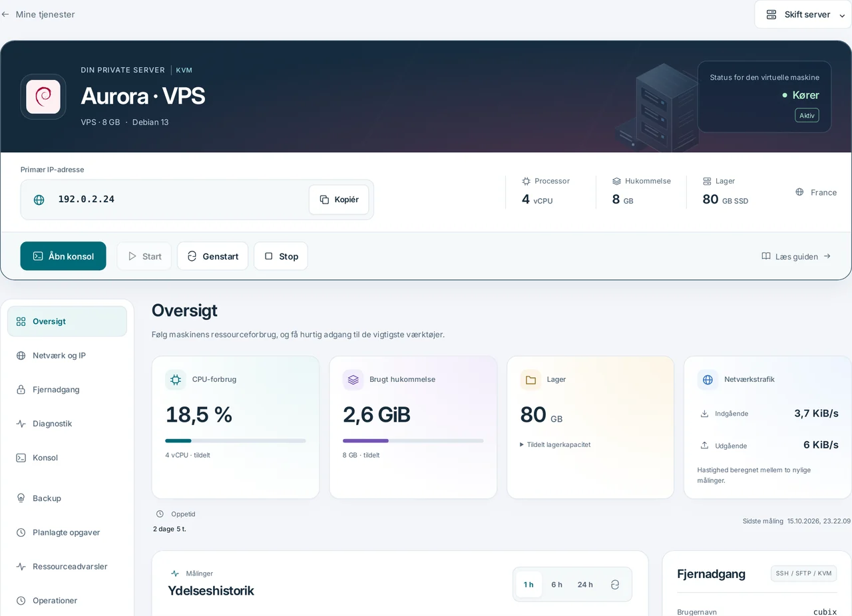Refresh the Ydelseshistorik chart
The width and height of the screenshot is (852, 616).
[615, 585]
